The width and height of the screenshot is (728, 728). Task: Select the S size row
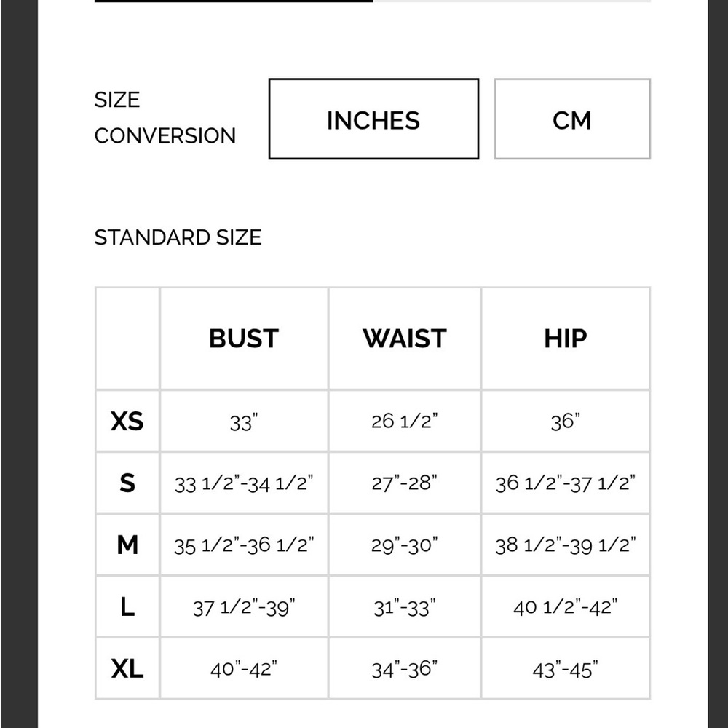[127, 482]
